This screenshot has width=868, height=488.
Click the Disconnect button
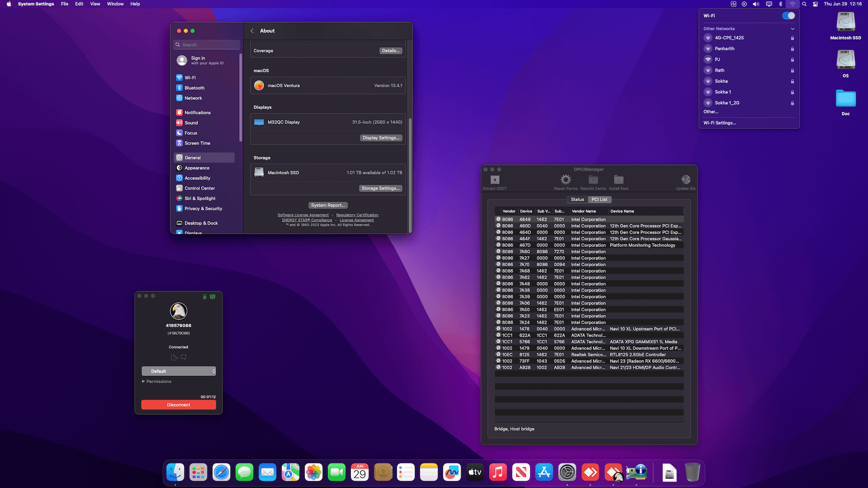(x=179, y=405)
